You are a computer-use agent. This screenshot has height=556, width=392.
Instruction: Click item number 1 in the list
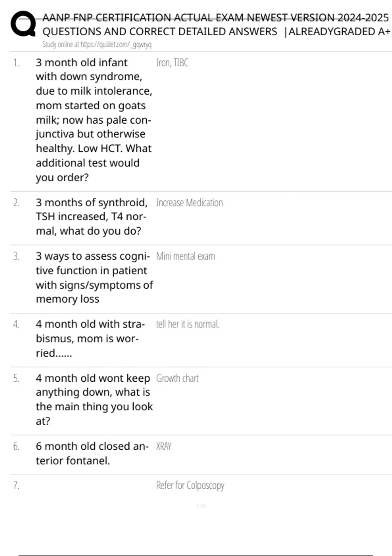(x=16, y=62)
